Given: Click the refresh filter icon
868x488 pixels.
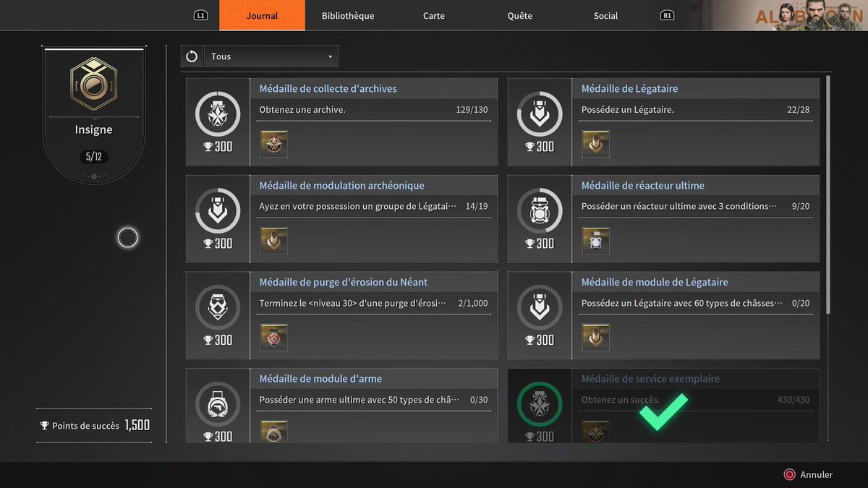Looking at the screenshot, I should click(x=192, y=56).
